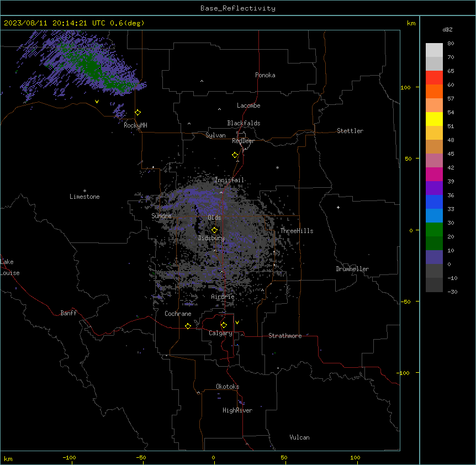The height and width of the screenshot is (465, 476).
Task: Click the Lacombe city label
Action: (248, 105)
